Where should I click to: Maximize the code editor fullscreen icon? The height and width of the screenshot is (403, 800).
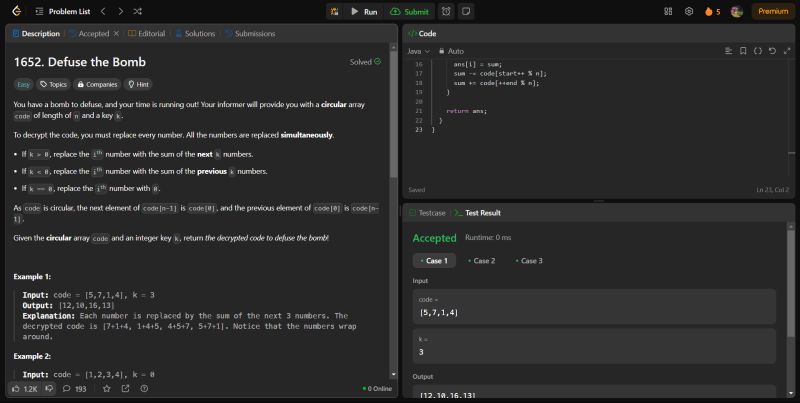[787, 51]
